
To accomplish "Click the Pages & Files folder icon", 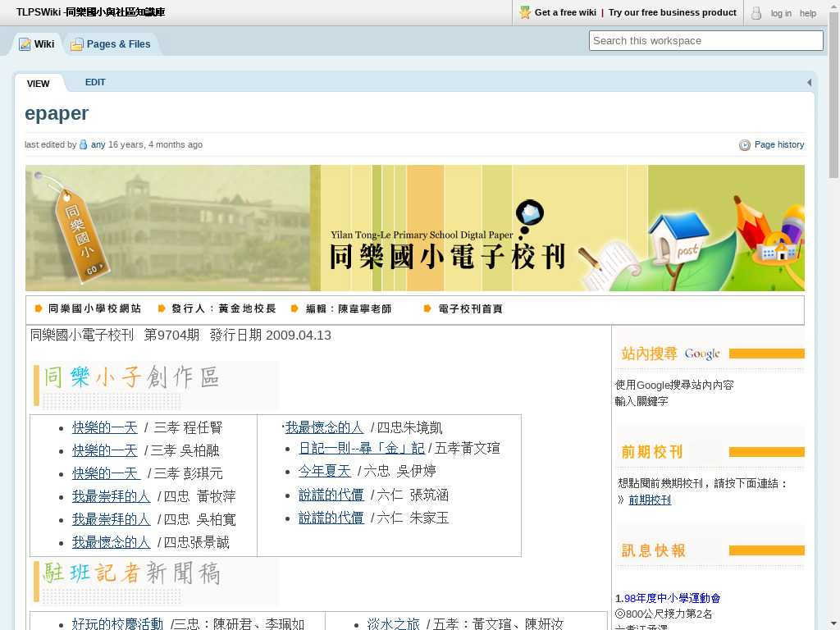I will coord(77,44).
